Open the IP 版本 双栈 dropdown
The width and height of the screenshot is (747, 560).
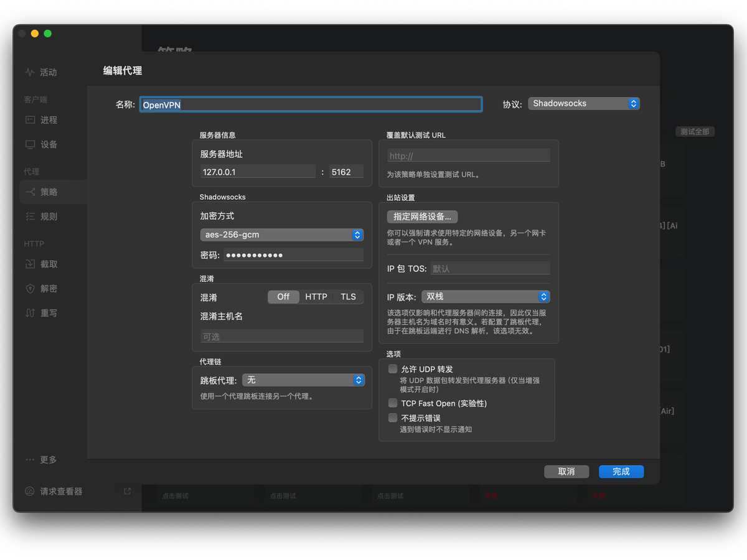tap(486, 297)
